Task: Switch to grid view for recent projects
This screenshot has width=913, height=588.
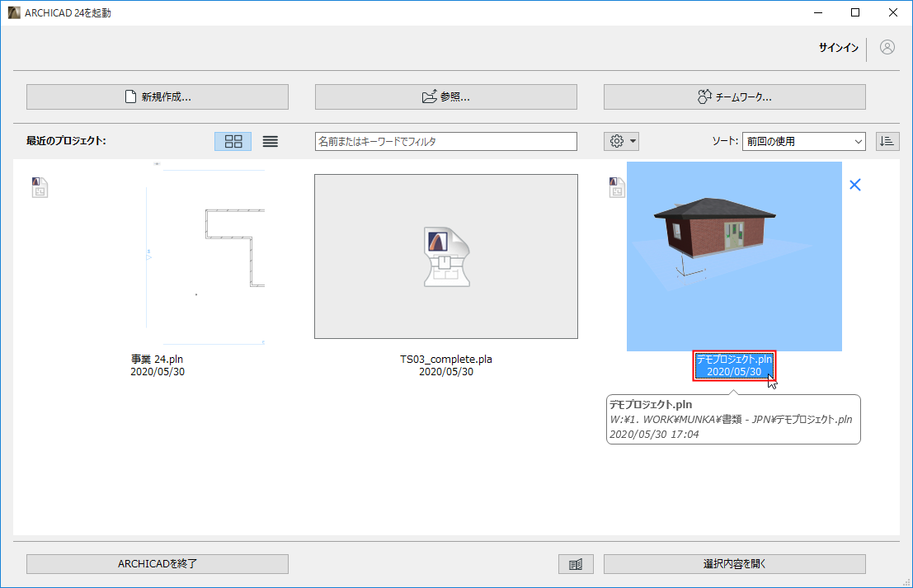Action: (232, 141)
